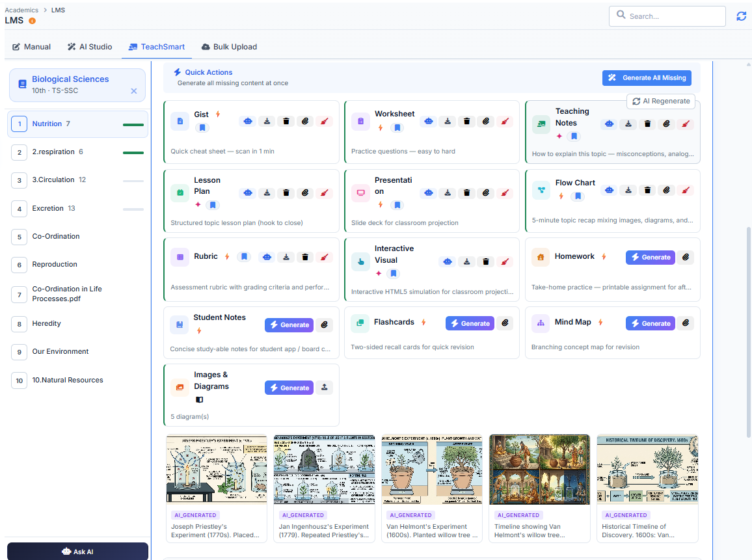
Task: Delete the Rubric with trash icon
Action: point(305,258)
